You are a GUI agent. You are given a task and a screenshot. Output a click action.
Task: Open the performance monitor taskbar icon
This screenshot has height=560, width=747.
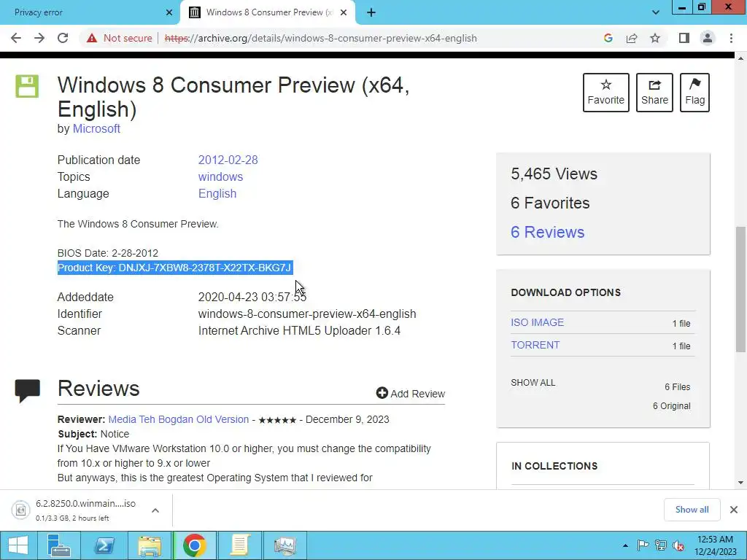click(285, 545)
